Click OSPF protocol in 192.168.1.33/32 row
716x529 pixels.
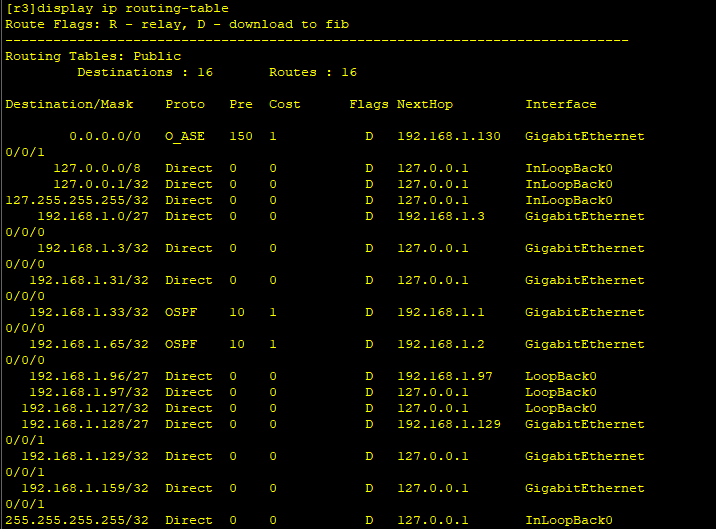click(x=181, y=312)
